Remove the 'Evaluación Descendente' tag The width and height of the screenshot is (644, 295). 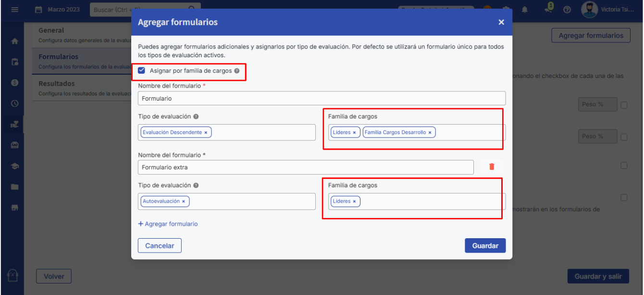point(206,132)
